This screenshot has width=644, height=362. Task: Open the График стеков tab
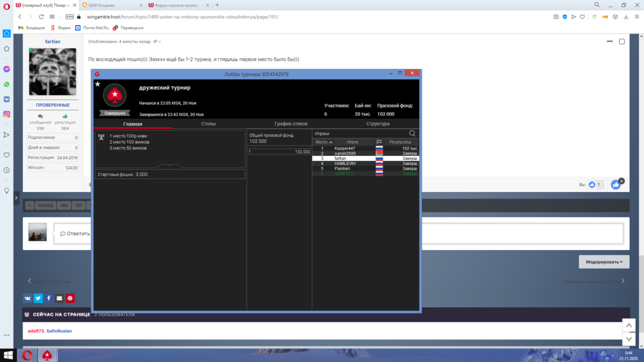tap(291, 124)
